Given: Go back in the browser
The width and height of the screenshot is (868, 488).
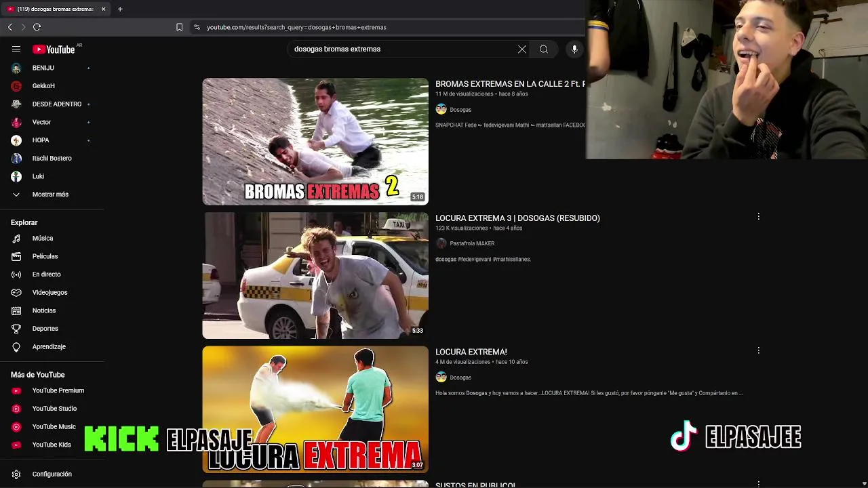Looking at the screenshot, I should [9, 27].
